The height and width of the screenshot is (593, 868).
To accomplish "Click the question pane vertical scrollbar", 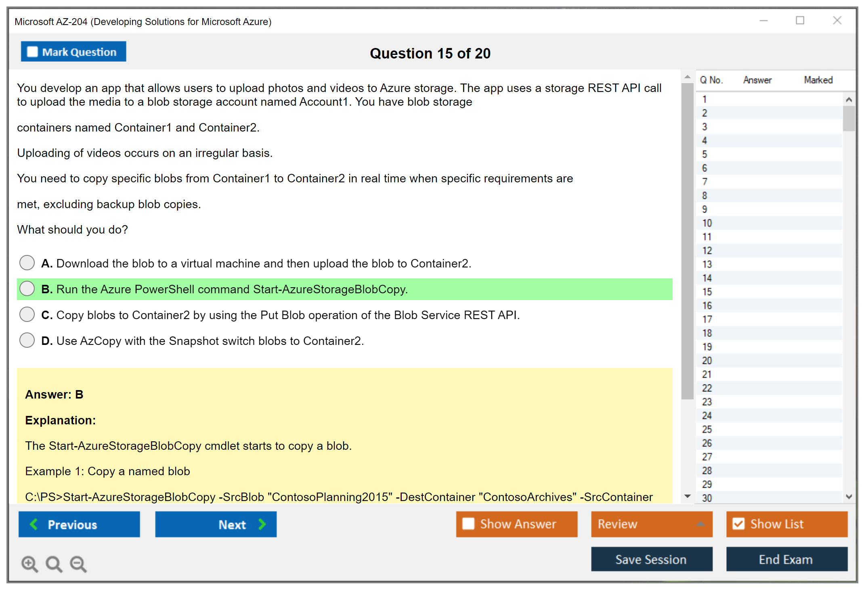I will [687, 242].
